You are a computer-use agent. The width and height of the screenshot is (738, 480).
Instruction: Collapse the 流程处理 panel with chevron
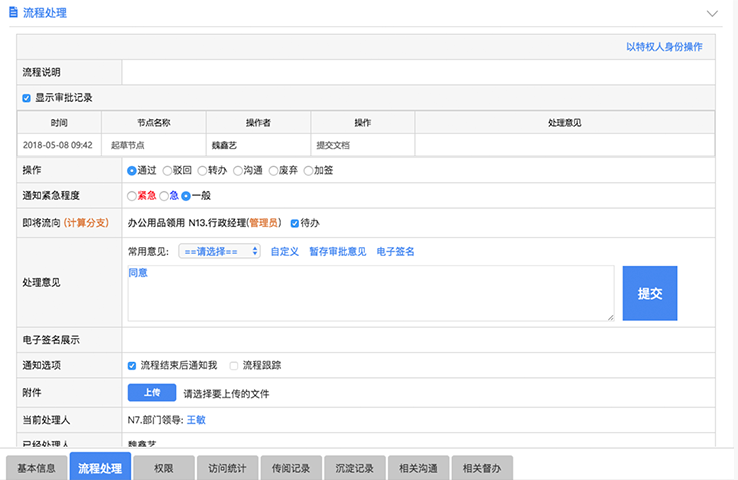[x=712, y=13]
